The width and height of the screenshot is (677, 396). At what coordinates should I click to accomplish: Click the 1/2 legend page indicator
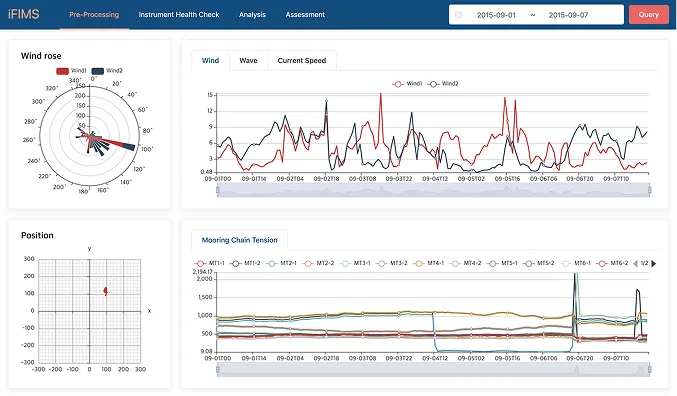[x=644, y=263]
